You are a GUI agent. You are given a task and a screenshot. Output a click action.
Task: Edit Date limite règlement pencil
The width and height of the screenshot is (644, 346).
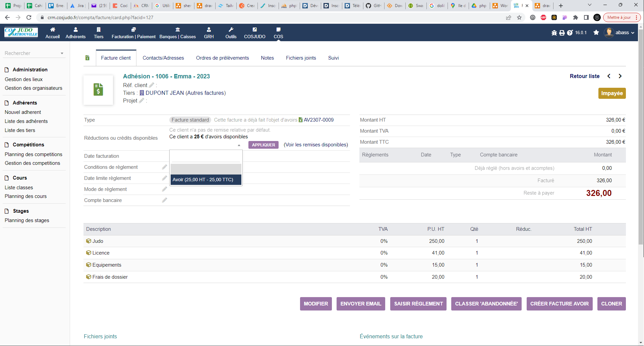(164, 178)
